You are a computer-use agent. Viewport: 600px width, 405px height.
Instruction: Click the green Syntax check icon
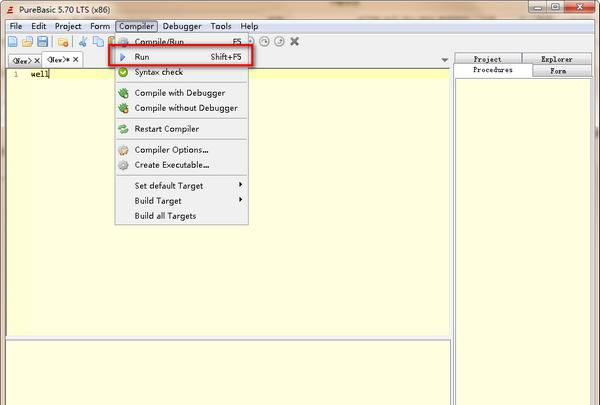123,72
